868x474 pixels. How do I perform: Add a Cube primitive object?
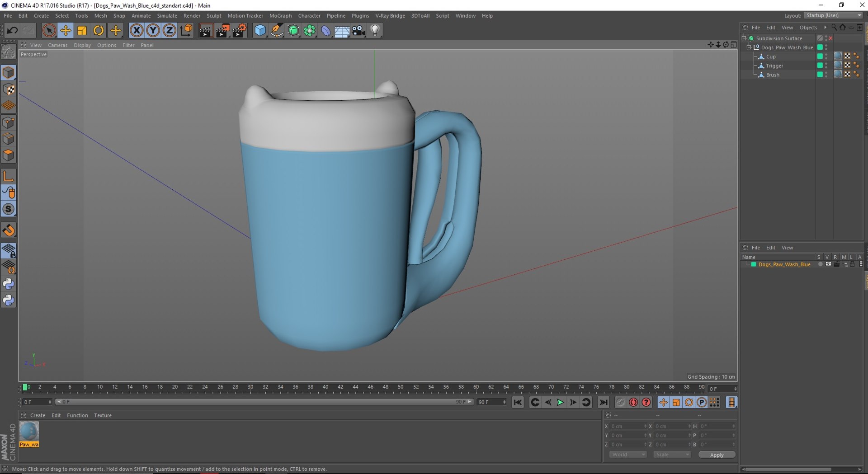(x=260, y=31)
